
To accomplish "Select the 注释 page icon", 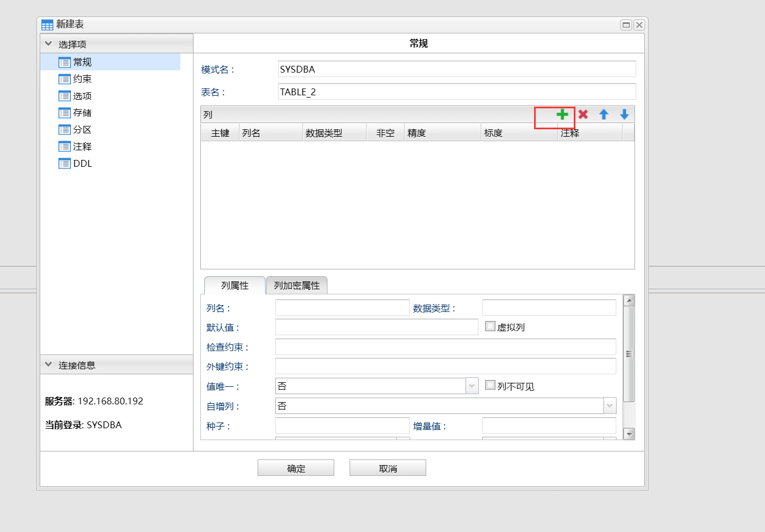I will pos(65,146).
